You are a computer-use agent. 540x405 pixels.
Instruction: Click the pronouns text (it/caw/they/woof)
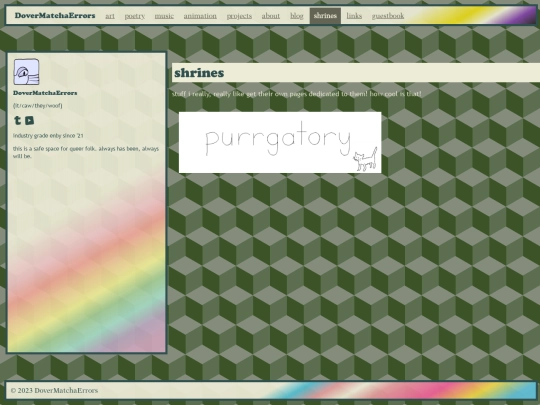tap(38, 106)
